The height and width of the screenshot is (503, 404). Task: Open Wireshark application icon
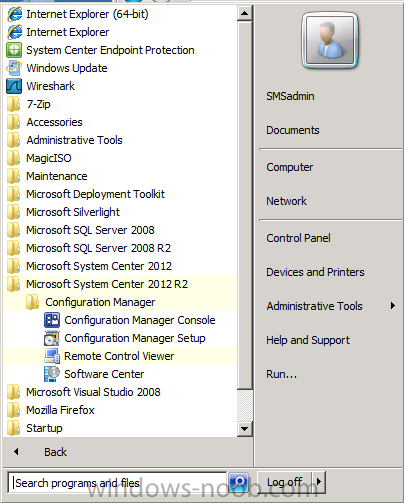coord(14,86)
